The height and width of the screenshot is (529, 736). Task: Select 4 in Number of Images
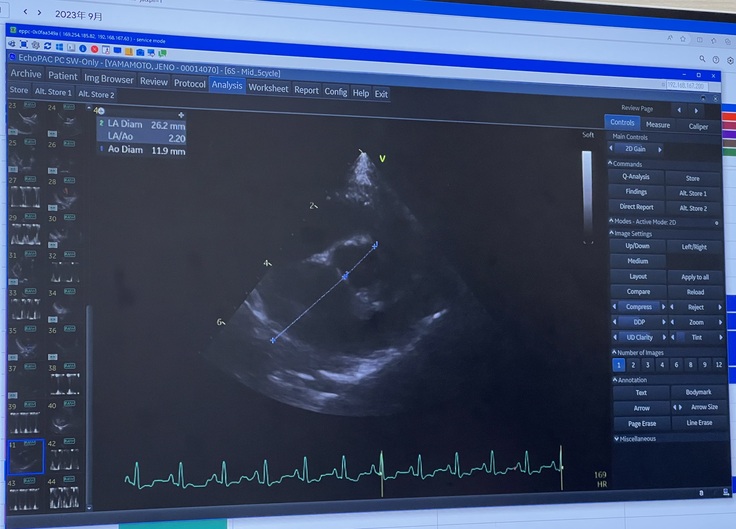point(660,366)
